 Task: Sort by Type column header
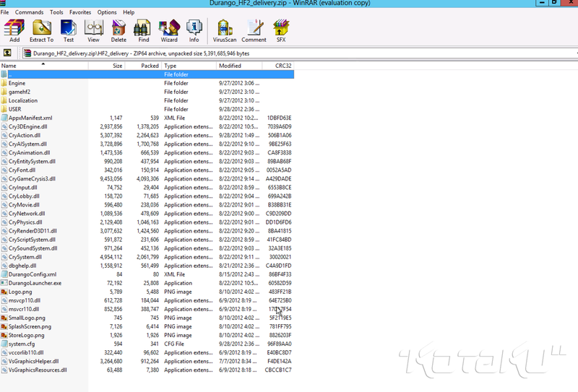coord(189,66)
